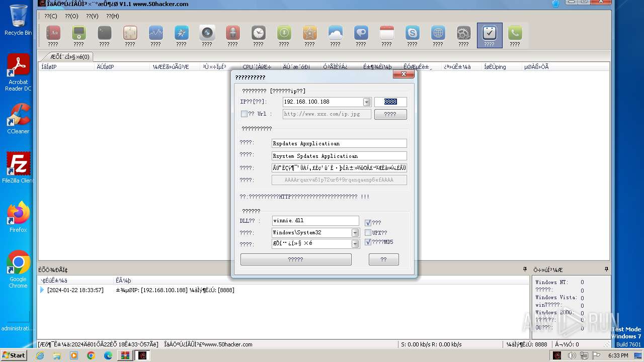Click the garbled description field in the dialog
The image size is (644, 362).
click(x=339, y=168)
